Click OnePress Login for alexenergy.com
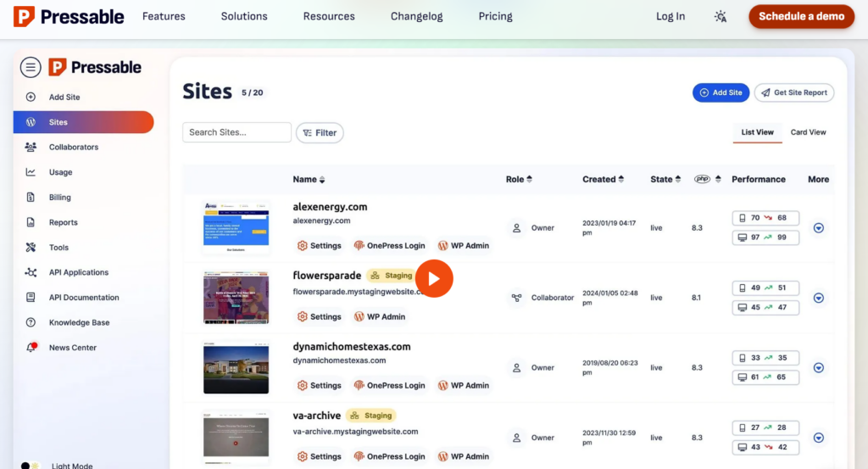This screenshot has width=868, height=469. 390,246
